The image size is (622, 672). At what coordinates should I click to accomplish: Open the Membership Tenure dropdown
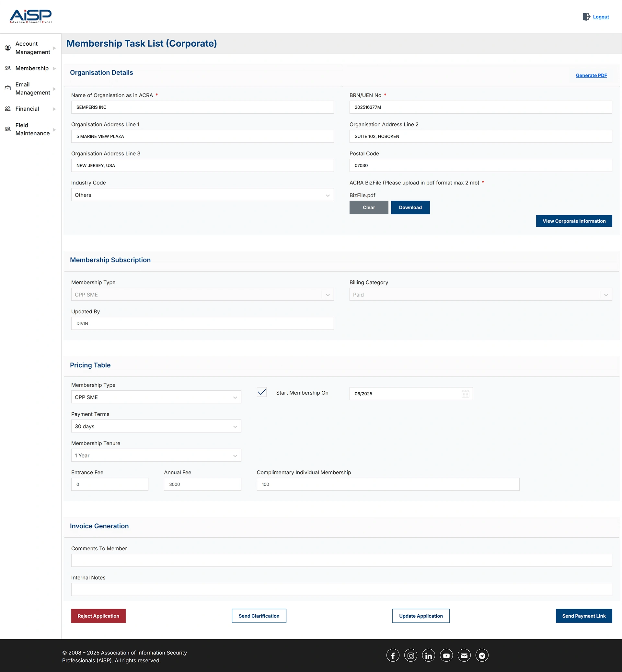156,455
